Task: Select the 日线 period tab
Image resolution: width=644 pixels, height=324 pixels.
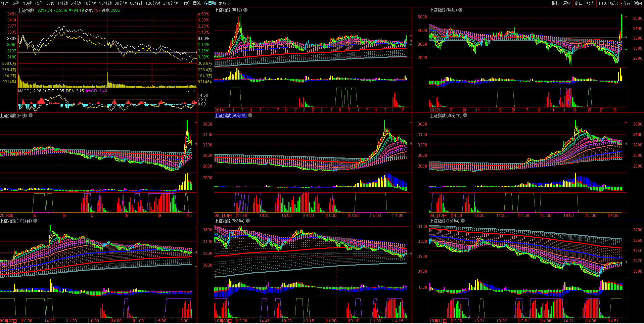Action: click(x=185, y=3)
